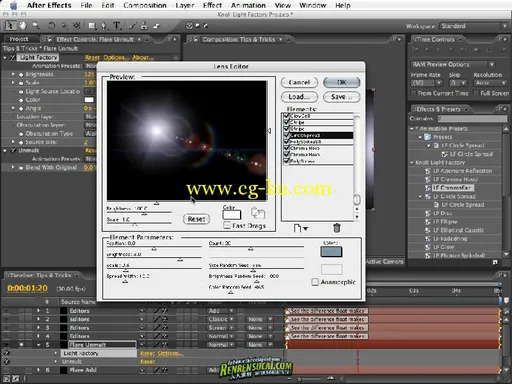This screenshot has height=384, width=512.
Task: Click the Contains search field
Action: [x=472, y=118]
